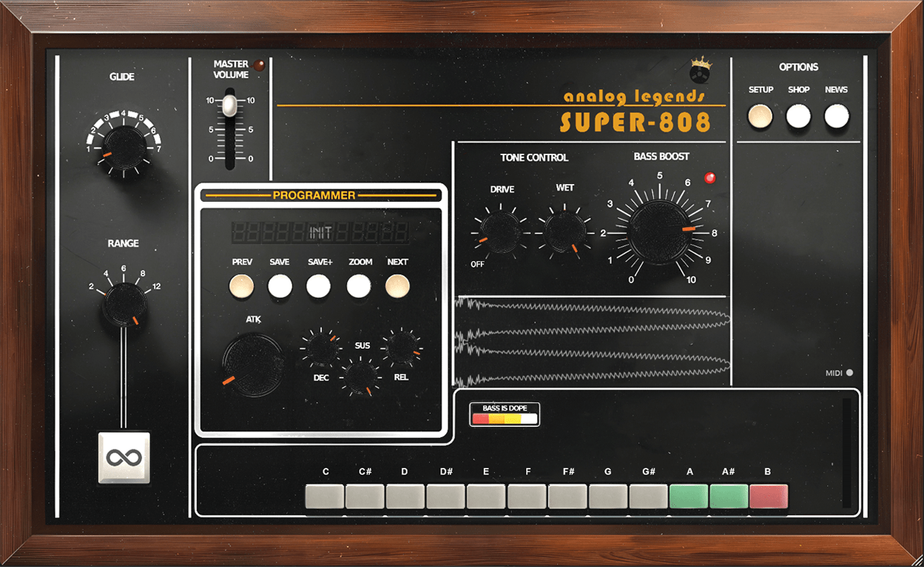Open SETUP in the Options panel
Image resolution: width=924 pixels, height=567 pixels.
(760, 117)
